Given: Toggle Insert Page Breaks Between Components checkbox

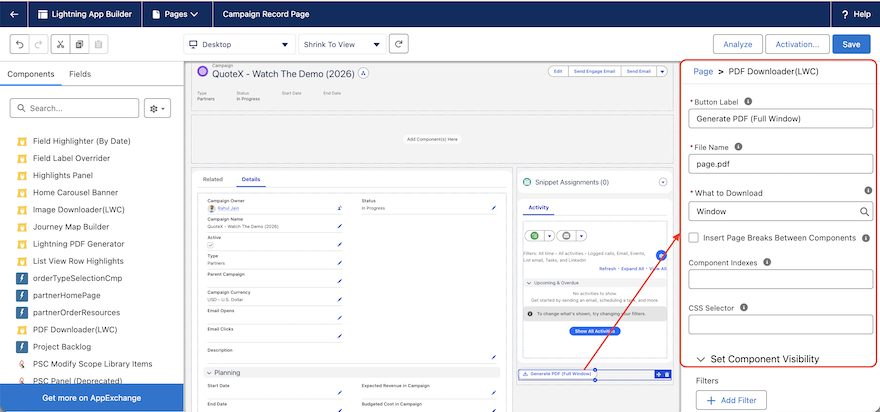Looking at the screenshot, I should (x=694, y=237).
